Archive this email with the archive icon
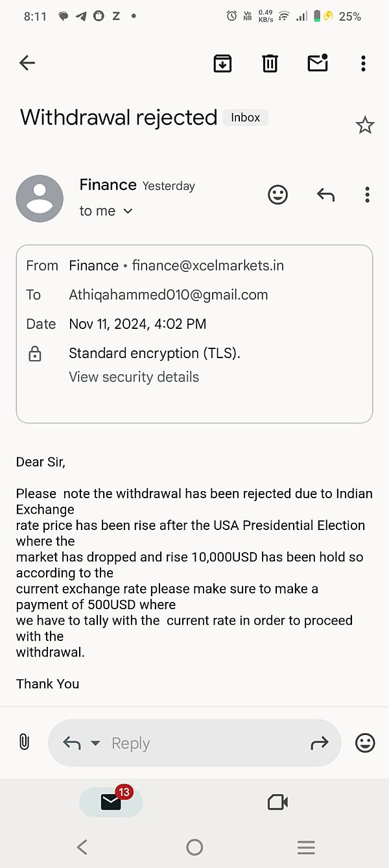Viewport: 389px width, 868px height. coord(222,63)
